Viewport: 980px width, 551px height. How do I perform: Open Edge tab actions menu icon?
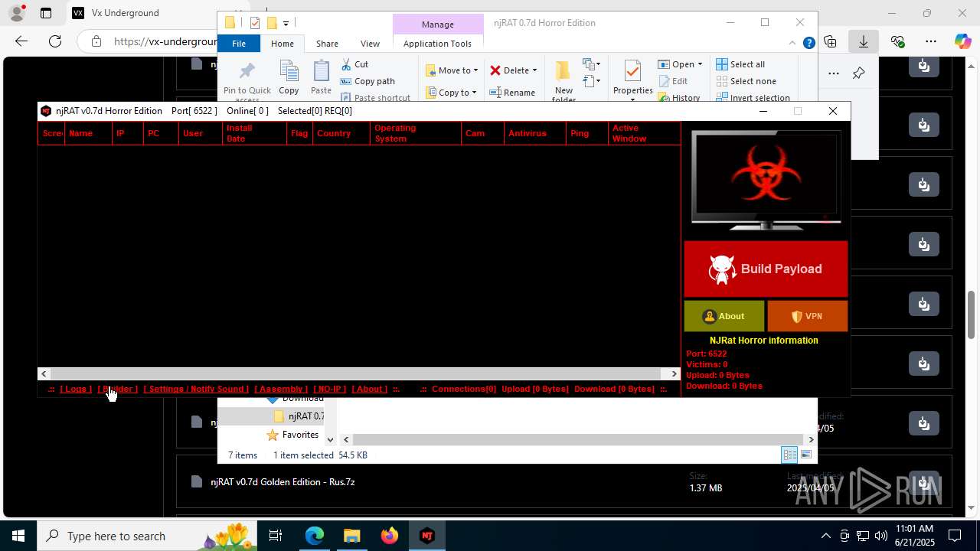pyautogui.click(x=45, y=13)
